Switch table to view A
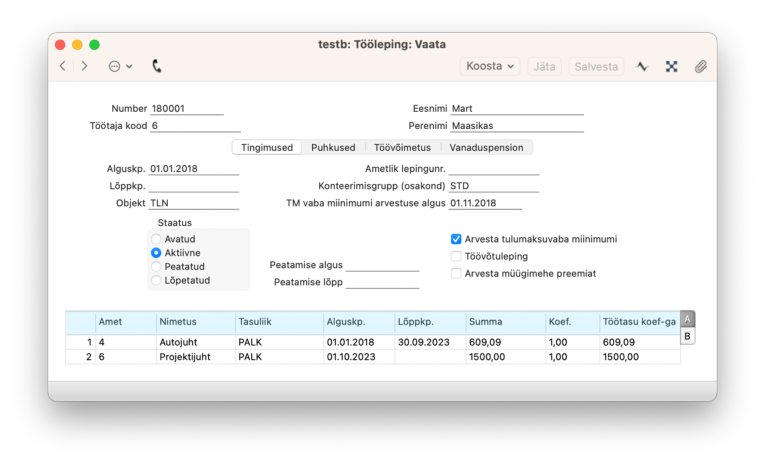Screen dimensions: 765x465 (x=687, y=319)
